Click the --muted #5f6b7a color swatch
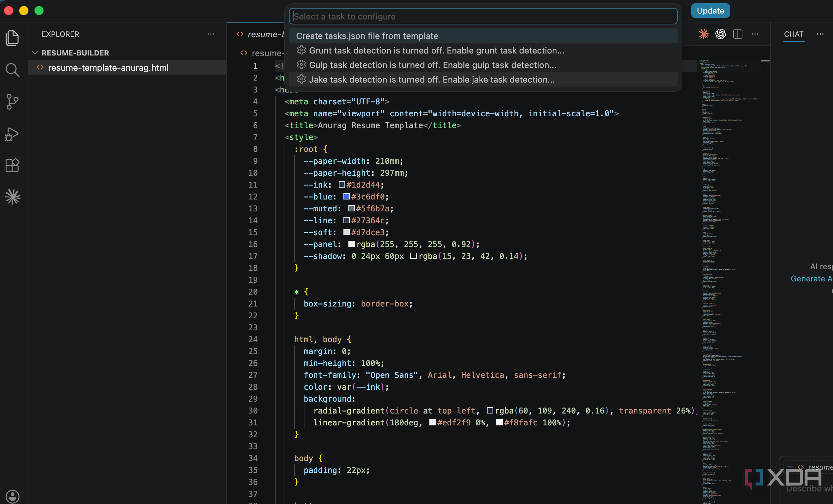 point(351,208)
